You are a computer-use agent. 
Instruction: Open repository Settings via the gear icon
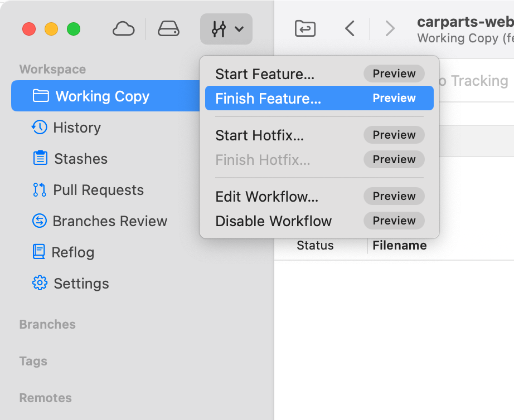click(39, 284)
